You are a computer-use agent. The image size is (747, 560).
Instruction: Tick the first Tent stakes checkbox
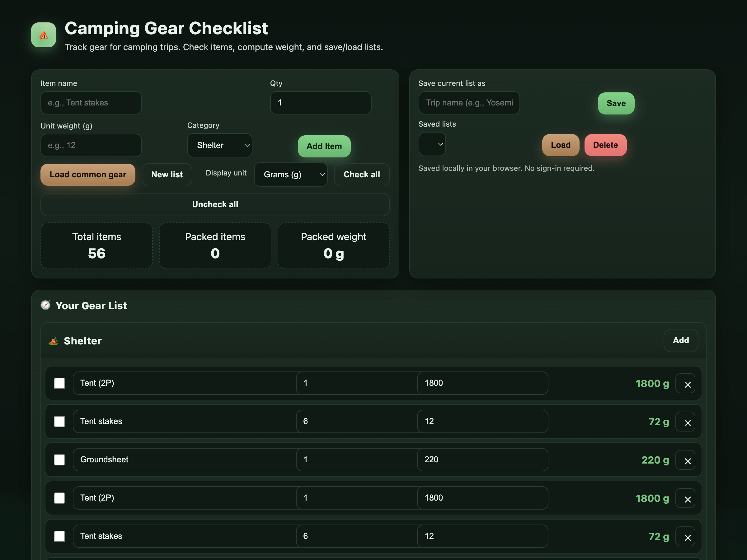[59, 422]
